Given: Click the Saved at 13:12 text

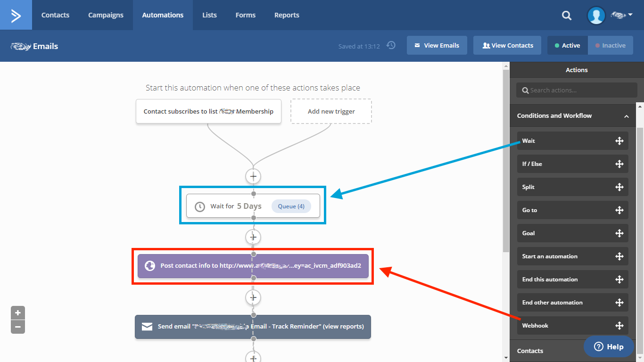Looking at the screenshot, I should tap(359, 46).
